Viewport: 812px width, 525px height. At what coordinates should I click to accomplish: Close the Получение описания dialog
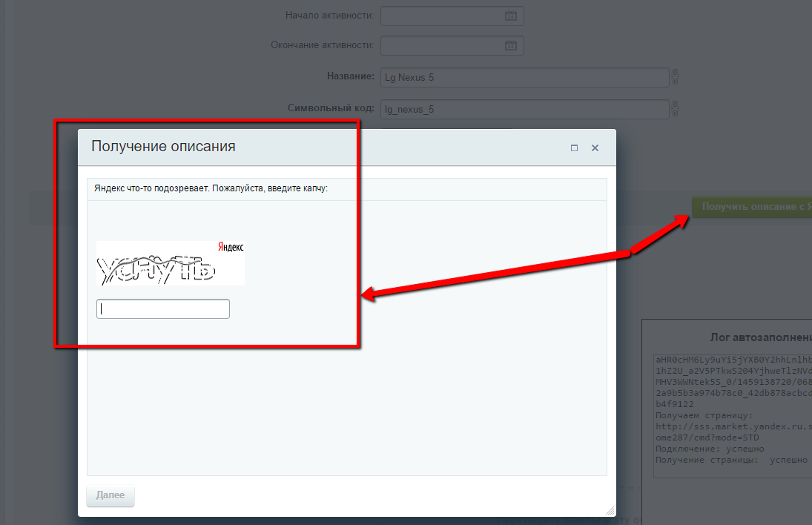595,148
